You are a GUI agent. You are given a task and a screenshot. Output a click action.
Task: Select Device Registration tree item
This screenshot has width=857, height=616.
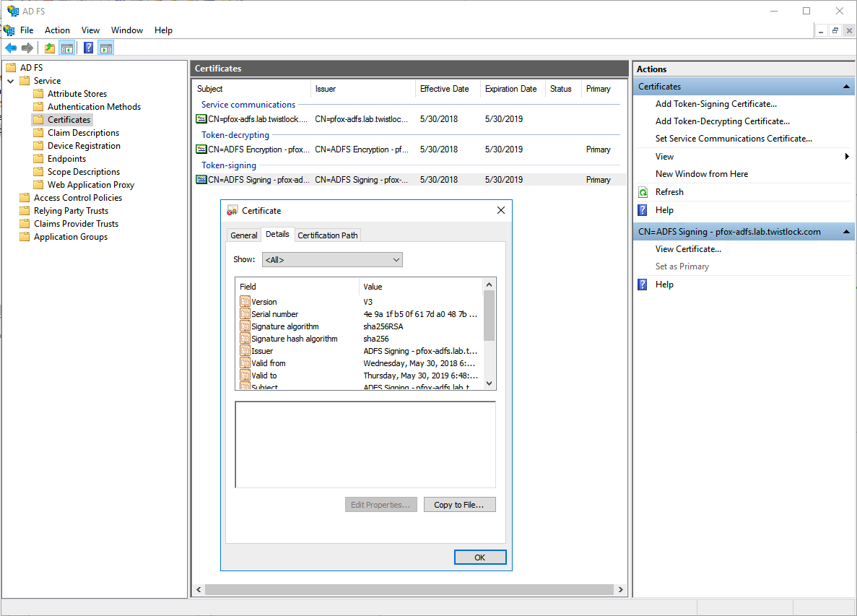click(84, 146)
